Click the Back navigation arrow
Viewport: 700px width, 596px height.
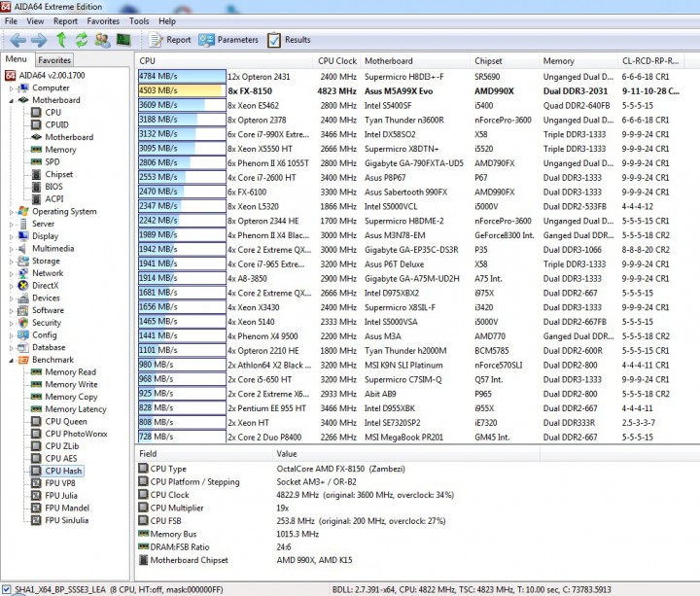click(17, 40)
